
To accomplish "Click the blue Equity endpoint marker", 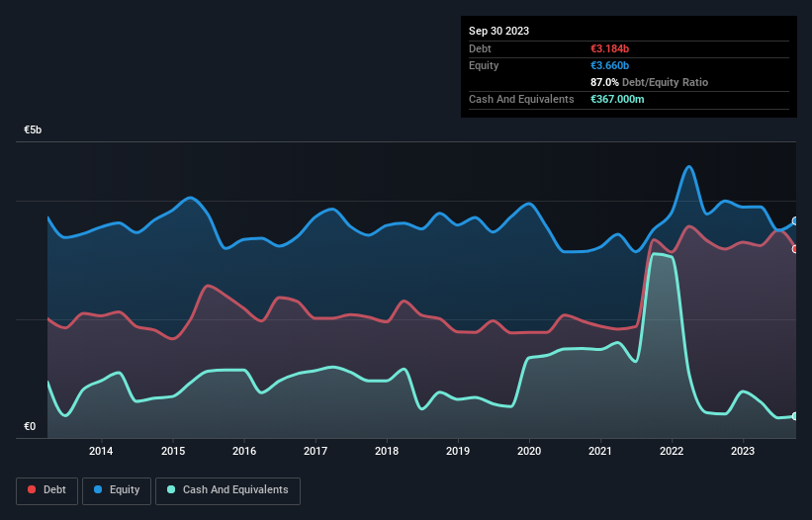I will pos(795,220).
